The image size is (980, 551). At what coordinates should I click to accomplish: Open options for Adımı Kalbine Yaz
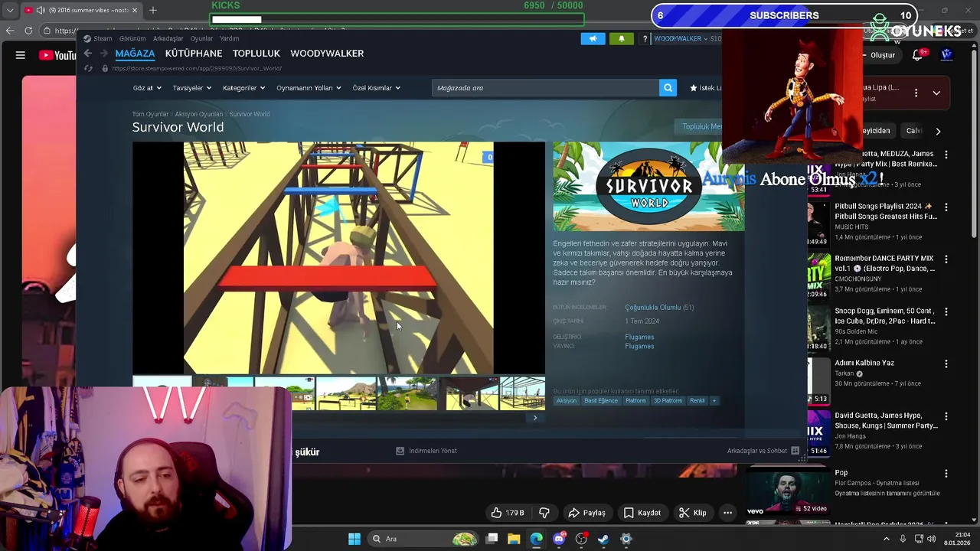pos(946,364)
